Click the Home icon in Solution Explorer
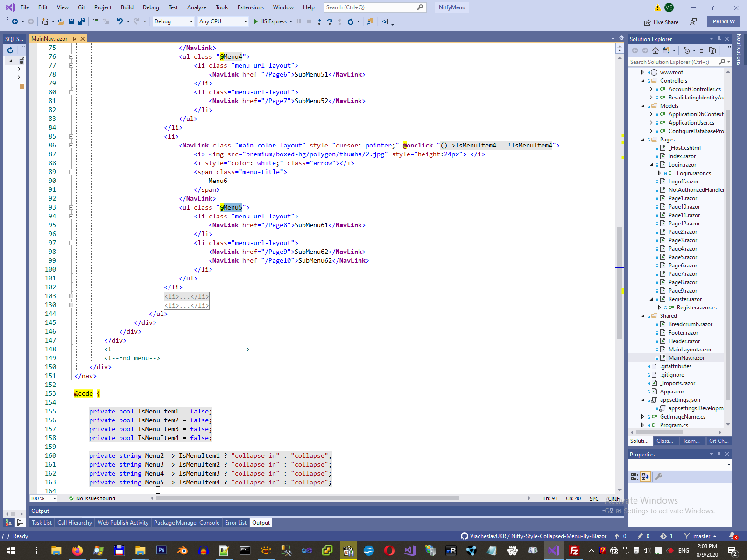This screenshot has width=747, height=560. [x=655, y=50]
